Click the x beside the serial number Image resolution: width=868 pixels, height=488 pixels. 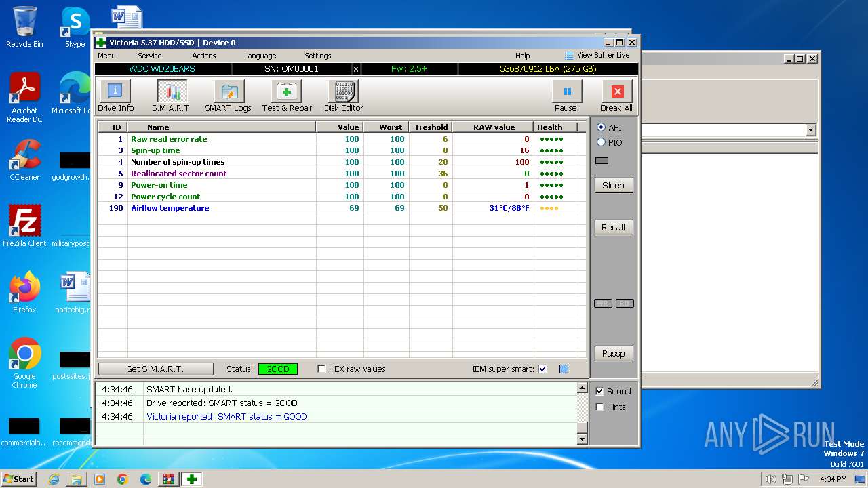pos(356,69)
